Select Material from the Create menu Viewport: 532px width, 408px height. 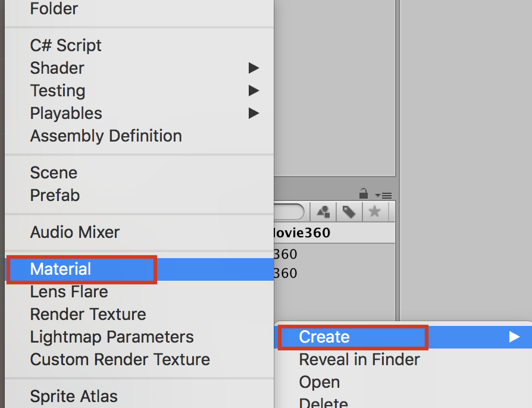[x=61, y=269]
